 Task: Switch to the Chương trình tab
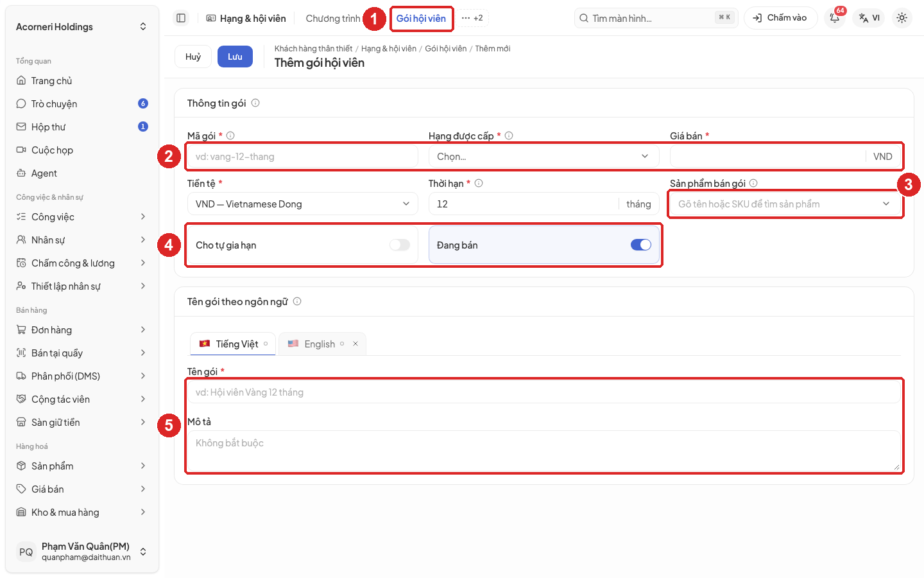pyautogui.click(x=333, y=19)
